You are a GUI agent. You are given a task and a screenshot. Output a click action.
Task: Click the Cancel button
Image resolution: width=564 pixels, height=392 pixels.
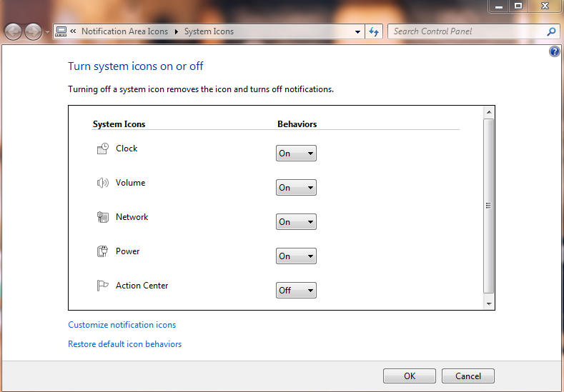tap(468, 376)
